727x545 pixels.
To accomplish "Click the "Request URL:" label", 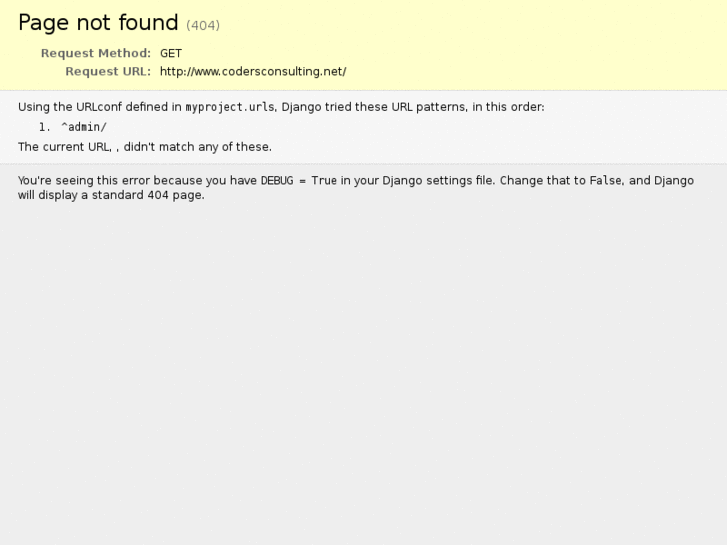I will click(x=108, y=71).
